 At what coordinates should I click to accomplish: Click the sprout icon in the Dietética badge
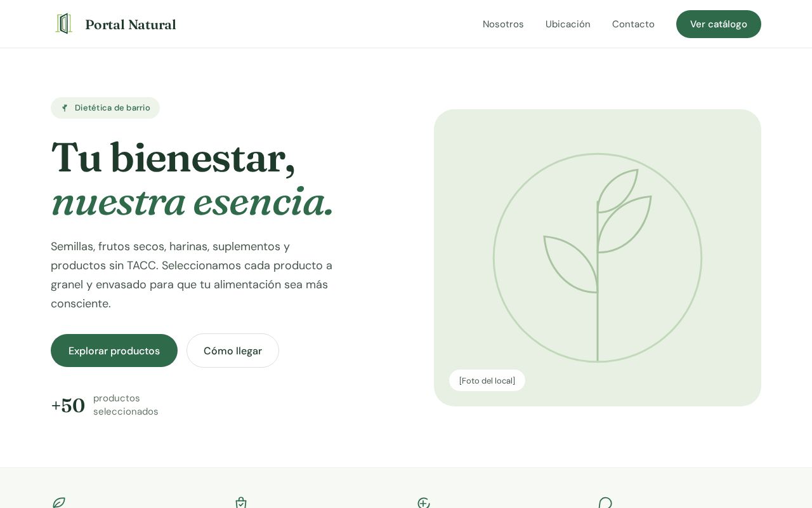65,108
